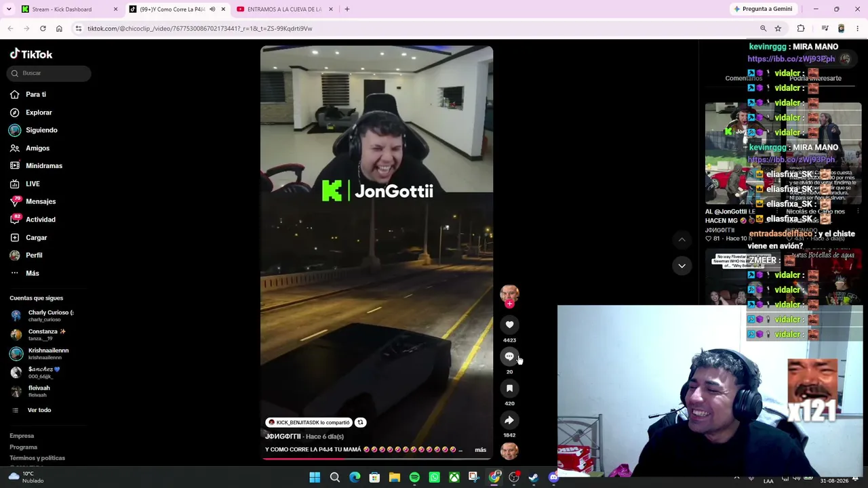Click the repost icon beside shared badge
Image resolution: width=868 pixels, height=488 pixels.
point(361,422)
